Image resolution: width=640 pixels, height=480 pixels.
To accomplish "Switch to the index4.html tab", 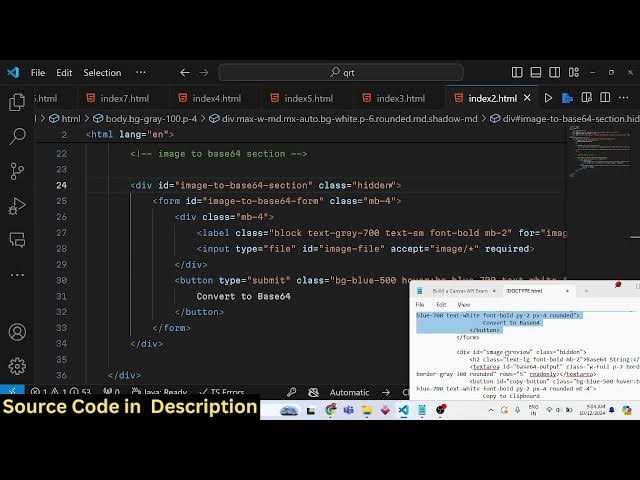I will pos(216,98).
